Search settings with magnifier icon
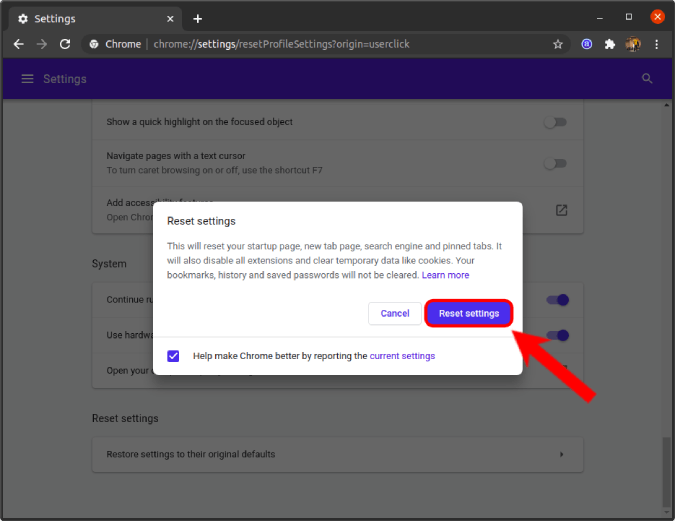Image resolution: width=675 pixels, height=521 pixels. (x=647, y=79)
